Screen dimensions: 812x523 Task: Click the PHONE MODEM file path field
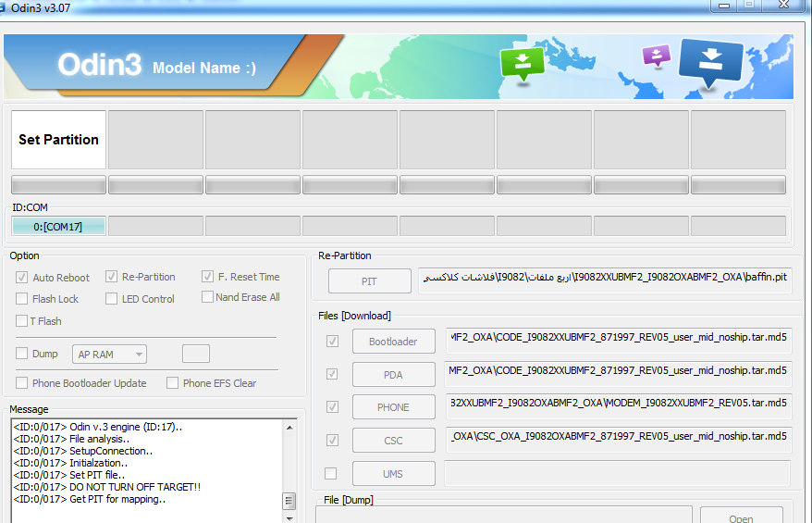618,406
